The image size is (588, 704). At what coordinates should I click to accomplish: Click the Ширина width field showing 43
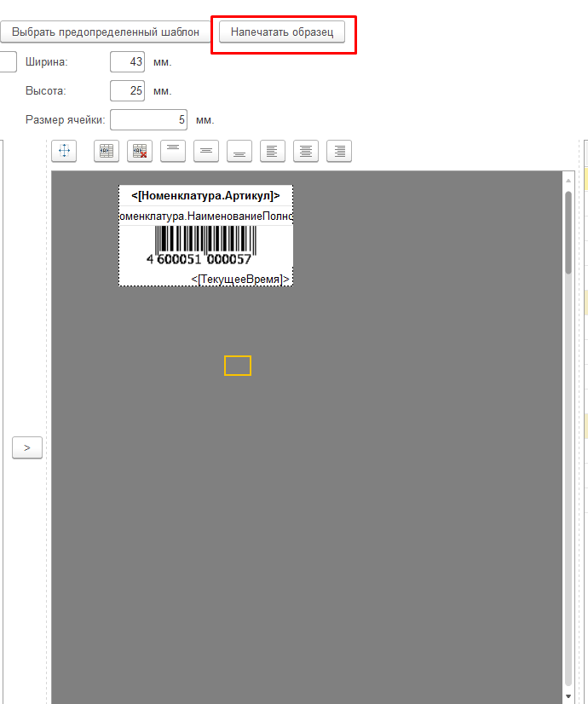click(128, 62)
